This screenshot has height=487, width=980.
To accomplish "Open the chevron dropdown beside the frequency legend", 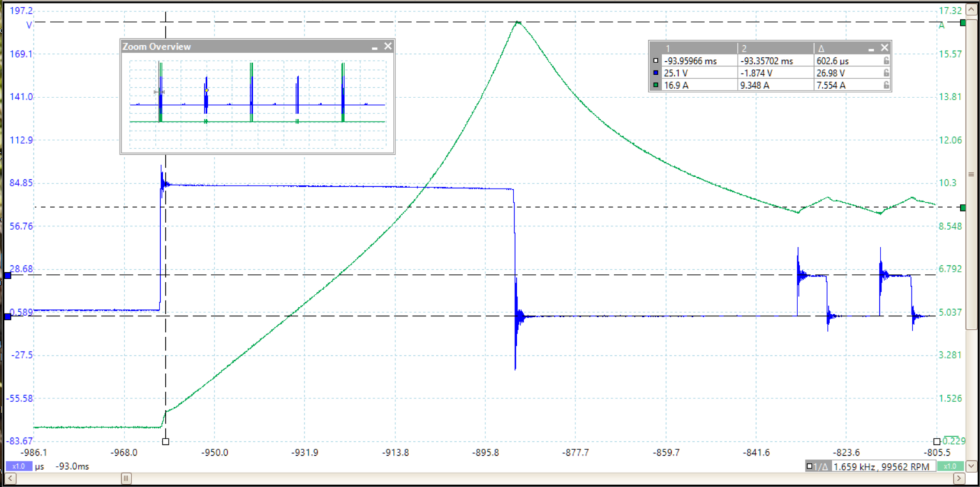I will pos(970,466).
